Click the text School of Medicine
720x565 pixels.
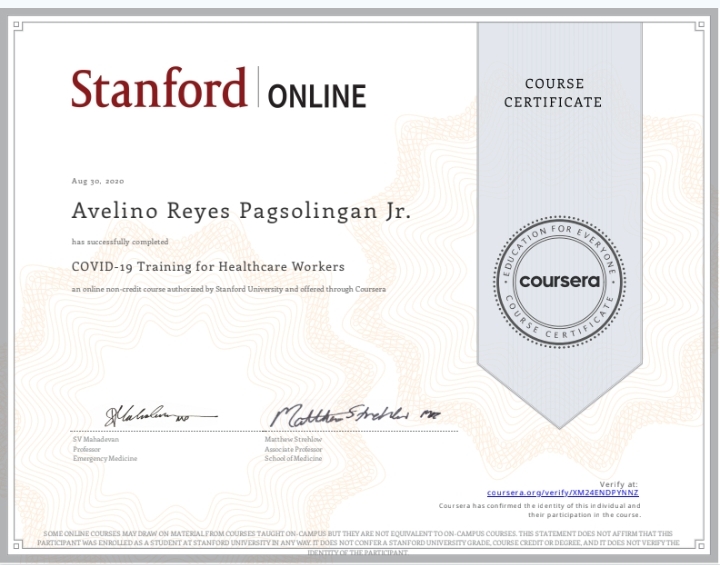293,458
